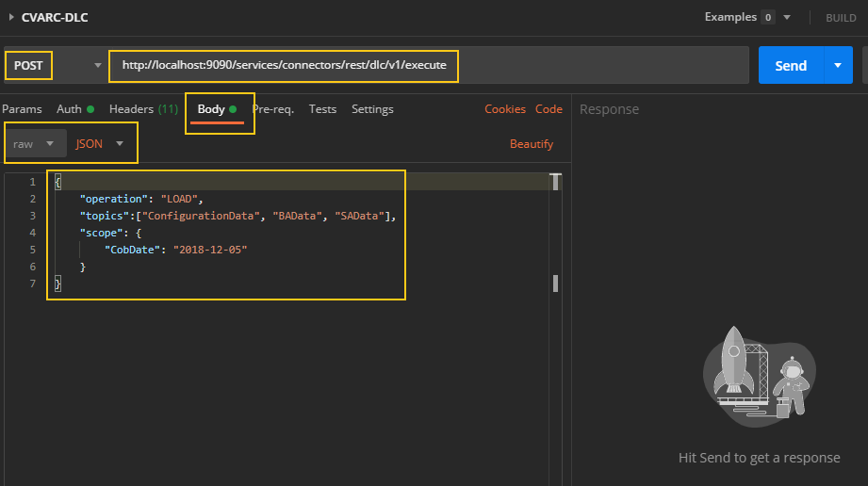Image resolution: width=868 pixels, height=486 pixels.
Task: Switch to the Headers (11) tab
Action: [143, 109]
